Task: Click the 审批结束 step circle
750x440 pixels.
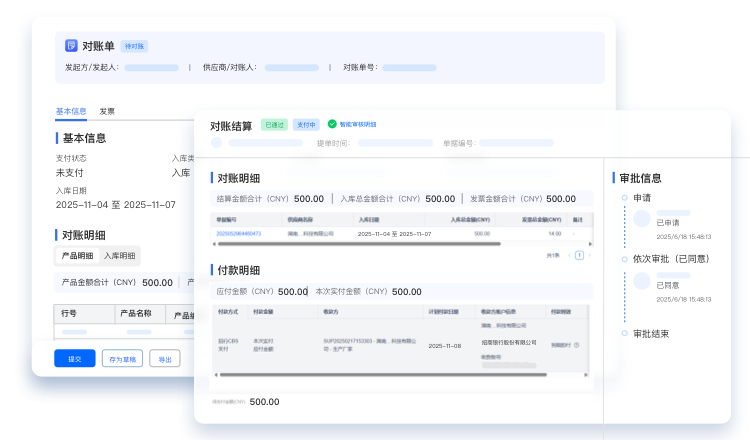Action: pyautogui.click(x=624, y=333)
